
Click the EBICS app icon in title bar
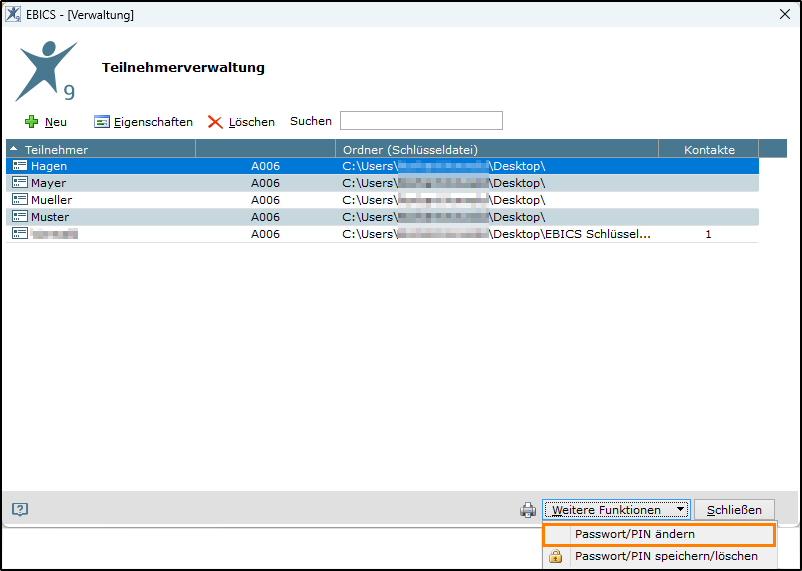click(x=13, y=14)
